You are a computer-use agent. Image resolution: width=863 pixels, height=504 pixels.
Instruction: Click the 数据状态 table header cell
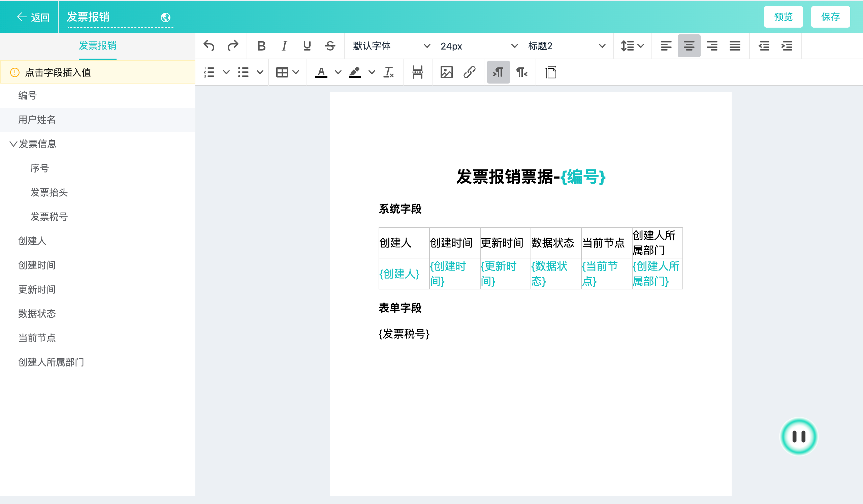556,243
